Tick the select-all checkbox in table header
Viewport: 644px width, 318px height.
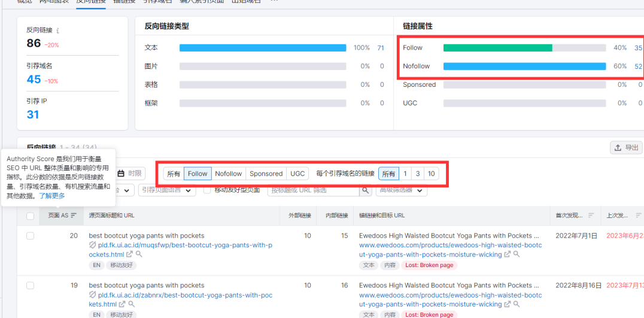[31, 216]
